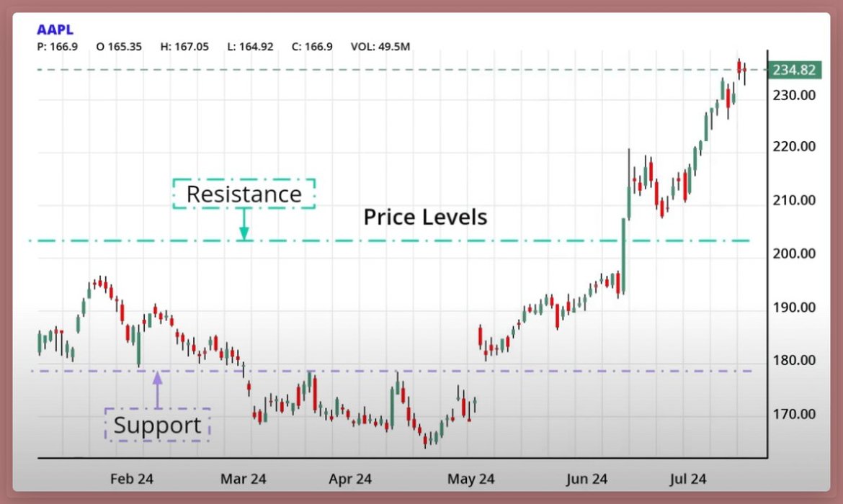
Task: Click the H: 167.05 high value
Action: tap(184, 47)
